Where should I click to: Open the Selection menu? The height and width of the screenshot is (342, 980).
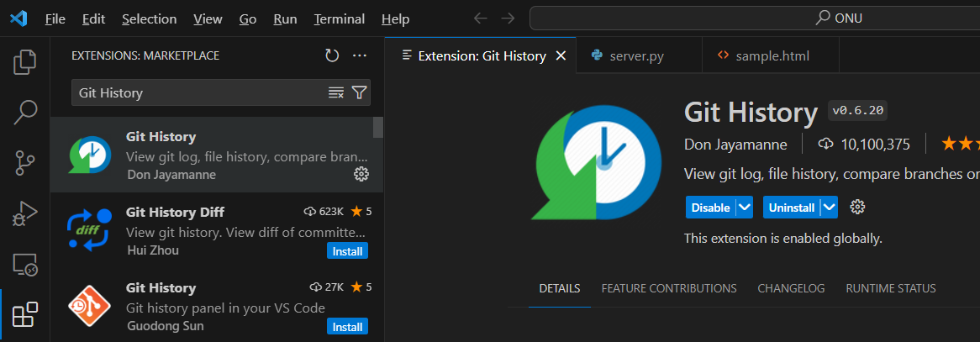coord(150,18)
